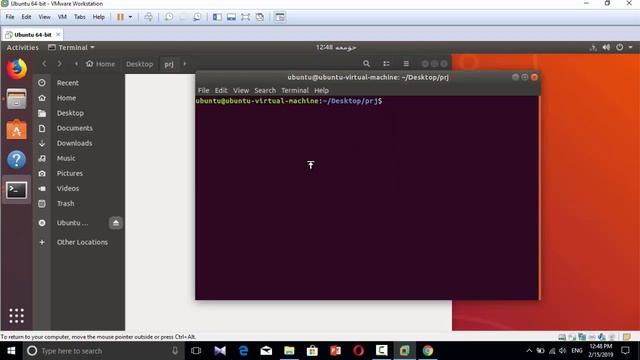This screenshot has width=640, height=360.
Task: Open the Ubuntu power menu icon
Action: click(x=620, y=47)
